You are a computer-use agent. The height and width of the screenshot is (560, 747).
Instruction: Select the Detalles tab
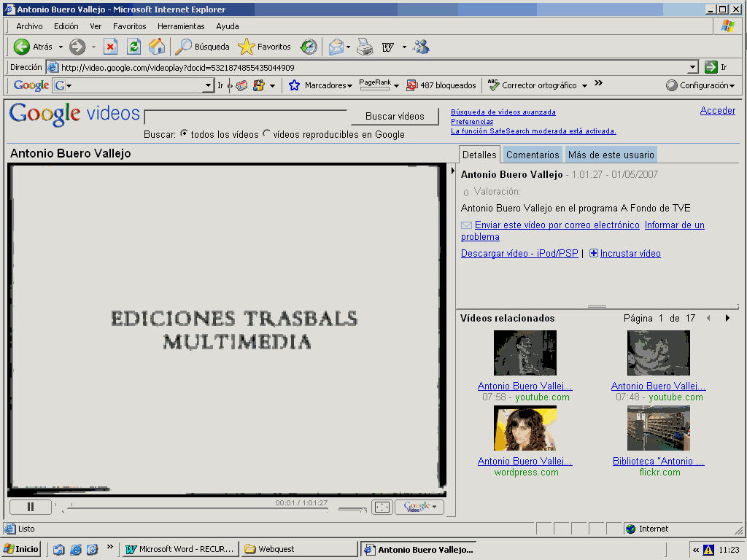click(479, 155)
